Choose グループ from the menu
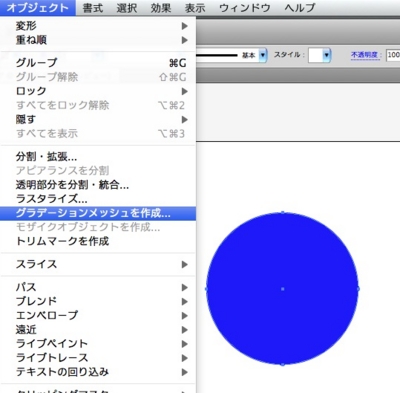The width and height of the screenshot is (400, 393). [x=98, y=63]
